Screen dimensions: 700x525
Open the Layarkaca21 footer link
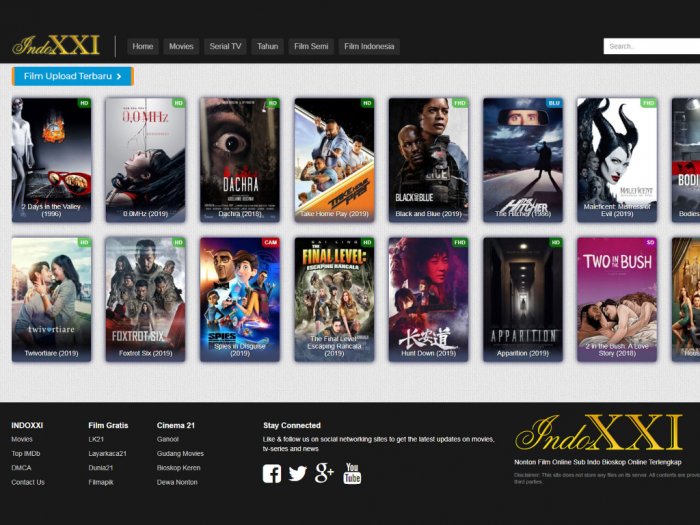[108, 454]
